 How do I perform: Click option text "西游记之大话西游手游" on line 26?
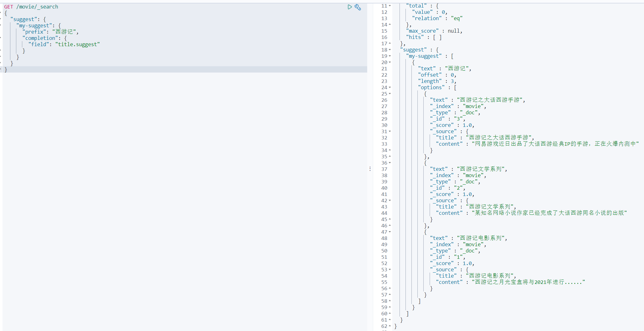pyautogui.click(x=490, y=100)
